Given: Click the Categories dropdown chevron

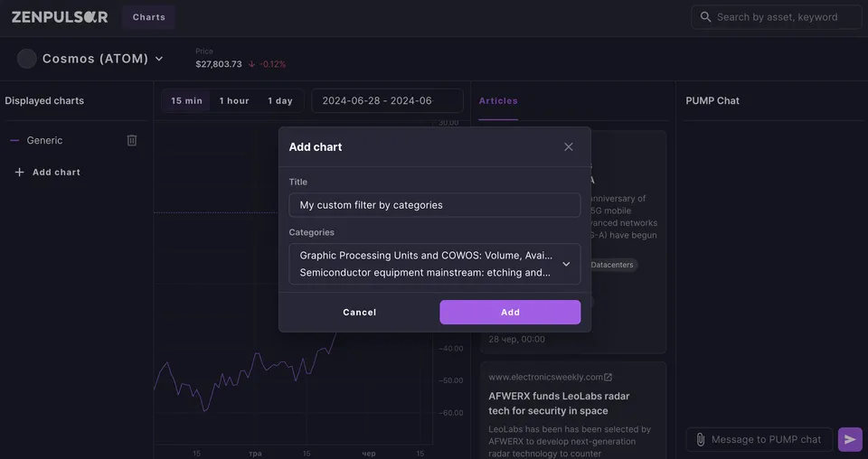Looking at the screenshot, I should 566,264.
